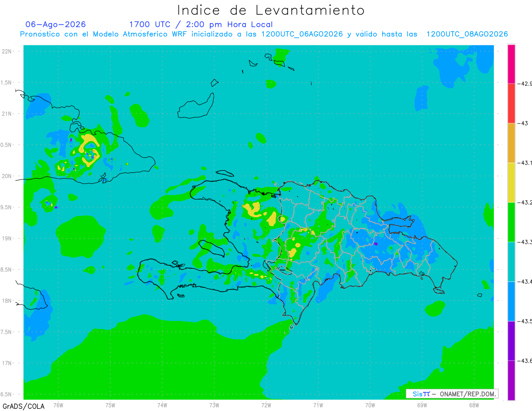The height and width of the screenshot is (411, 532).
Task: Select the "73W" longitude label
Action: [214, 405]
